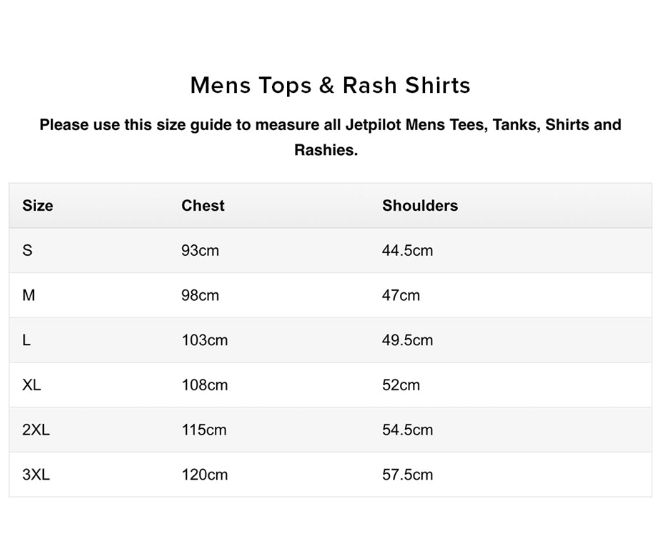
Task: Click the 93cm chest measurement
Action: (200, 250)
